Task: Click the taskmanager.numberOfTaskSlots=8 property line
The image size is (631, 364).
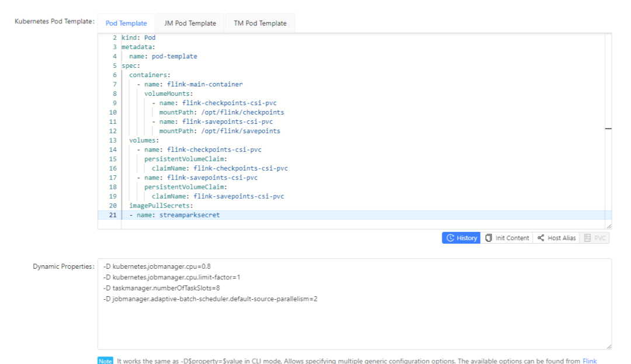Action: click(x=160, y=288)
